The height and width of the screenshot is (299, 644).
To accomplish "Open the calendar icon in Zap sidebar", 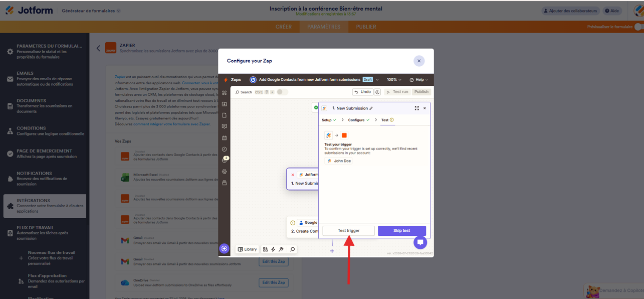I will pyautogui.click(x=224, y=138).
